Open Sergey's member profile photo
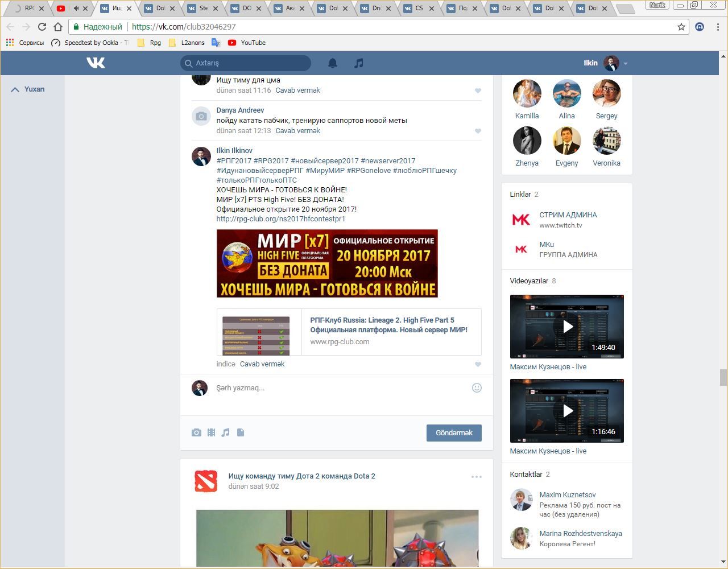Image resolution: width=728 pixels, height=569 pixels. (607, 93)
